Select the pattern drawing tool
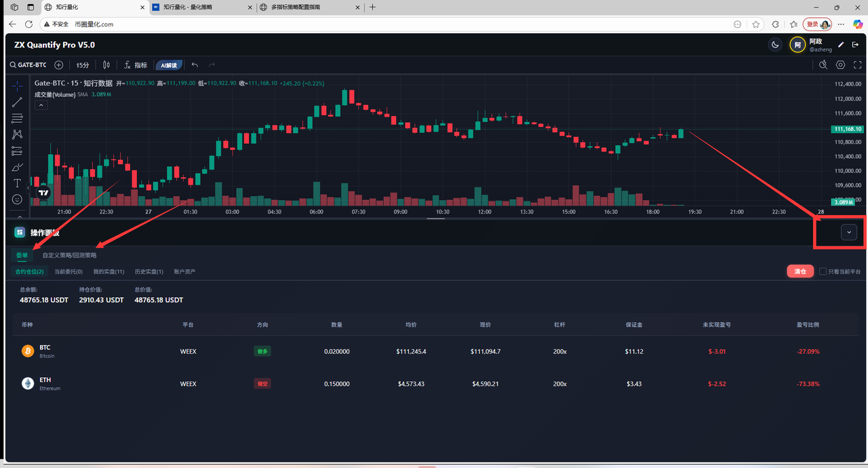Image resolution: width=868 pixels, height=468 pixels. click(x=17, y=134)
